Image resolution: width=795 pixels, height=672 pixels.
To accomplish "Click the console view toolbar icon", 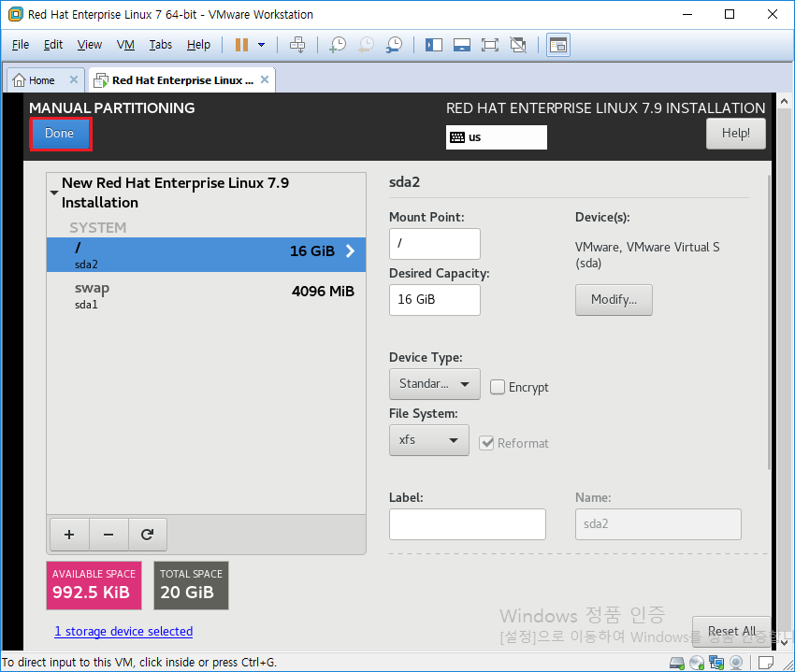I will pos(558,45).
